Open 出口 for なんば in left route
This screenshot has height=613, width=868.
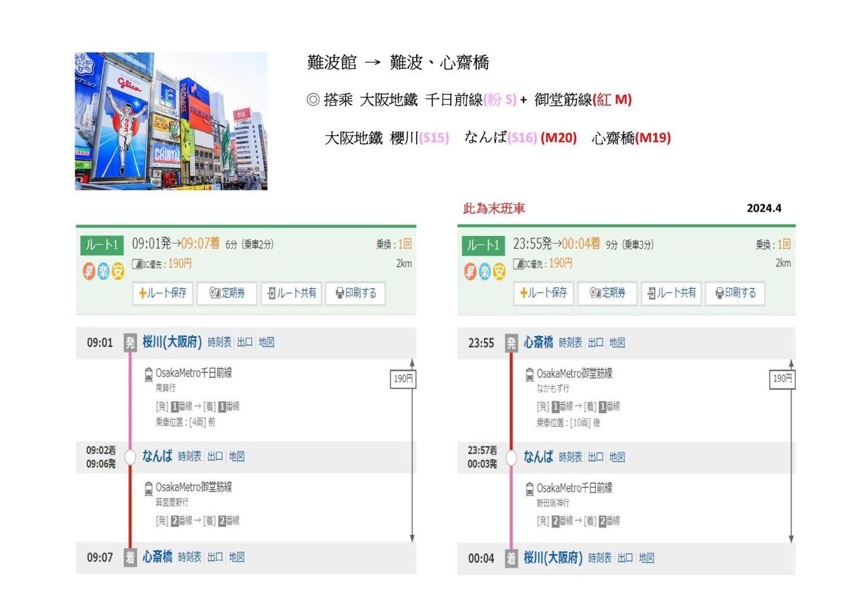coord(215,456)
